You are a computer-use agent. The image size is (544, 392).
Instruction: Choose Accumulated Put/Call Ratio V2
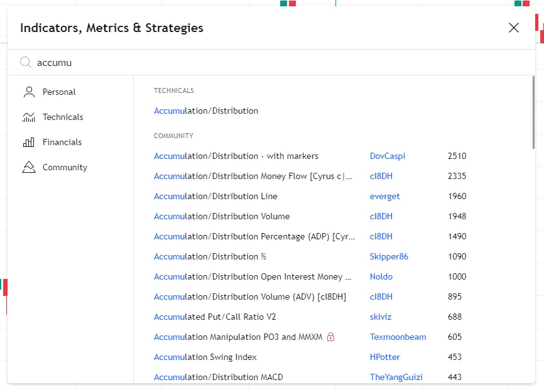click(215, 317)
